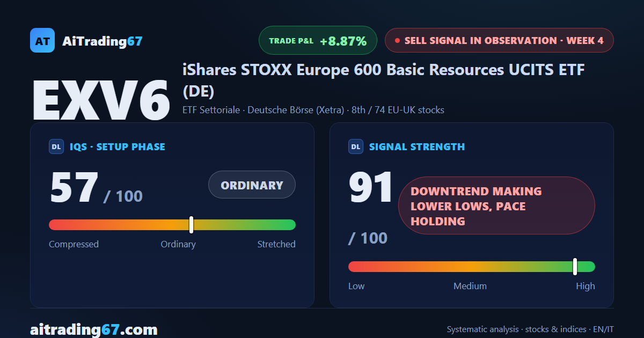Screen dimensions: 644x338
Task: Click the High scale label
Action: click(586, 286)
